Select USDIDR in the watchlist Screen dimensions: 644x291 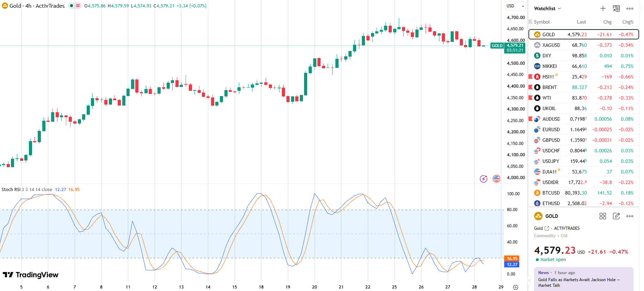[x=584, y=182]
